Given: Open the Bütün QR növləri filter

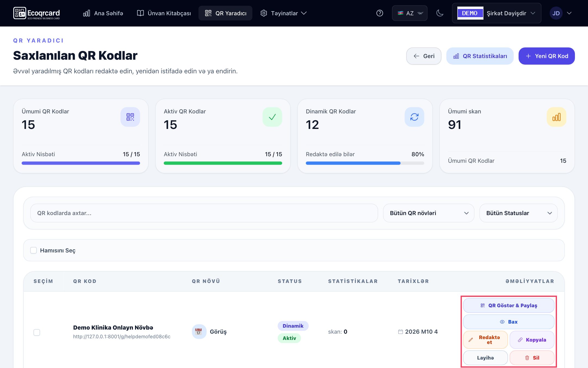Looking at the screenshot, I should point(429,213).
